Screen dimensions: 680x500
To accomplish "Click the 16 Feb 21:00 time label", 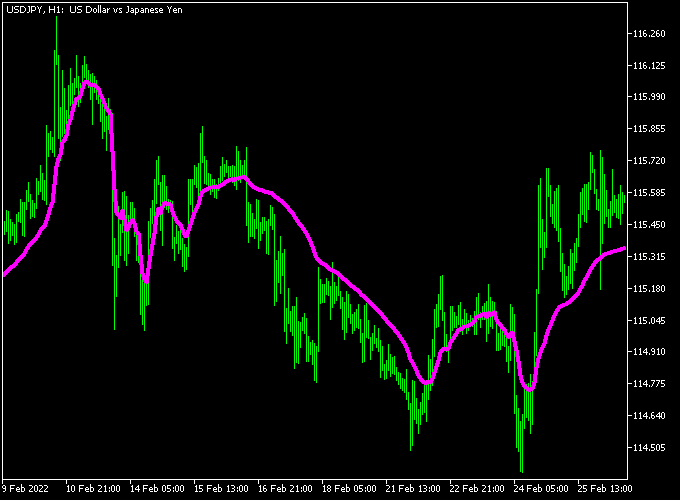I will pos(285,489).
